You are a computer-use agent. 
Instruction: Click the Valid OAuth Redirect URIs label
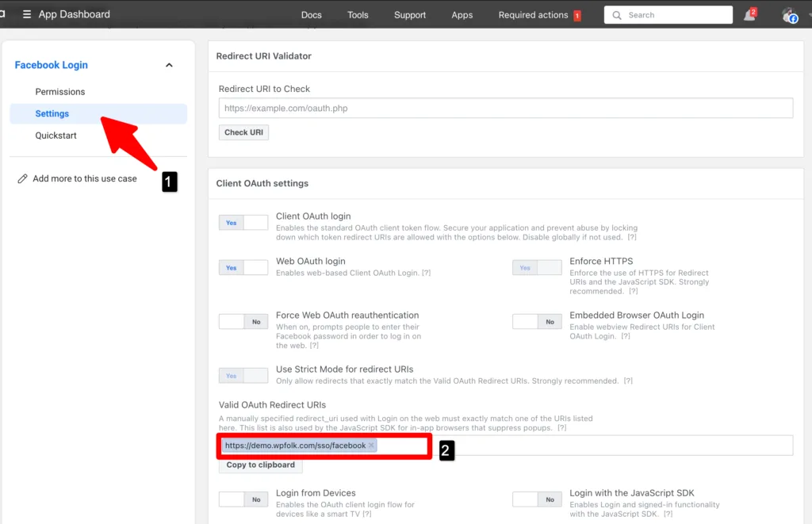tap(273, 405)
